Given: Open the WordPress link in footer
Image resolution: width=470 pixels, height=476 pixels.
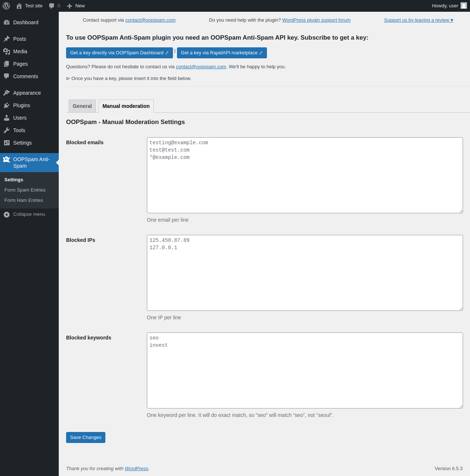Looking at the screenshot, I should 137,469.
